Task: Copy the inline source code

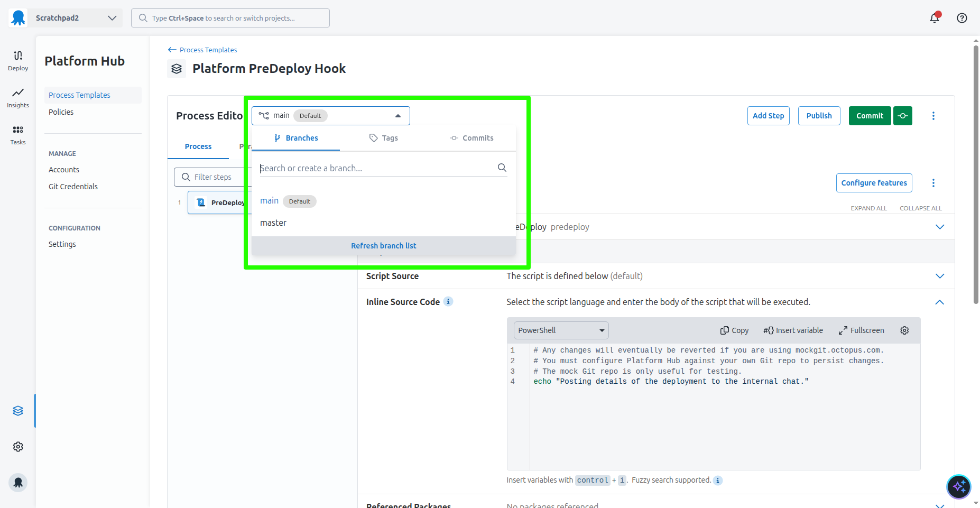Action: tap(734, 330)
